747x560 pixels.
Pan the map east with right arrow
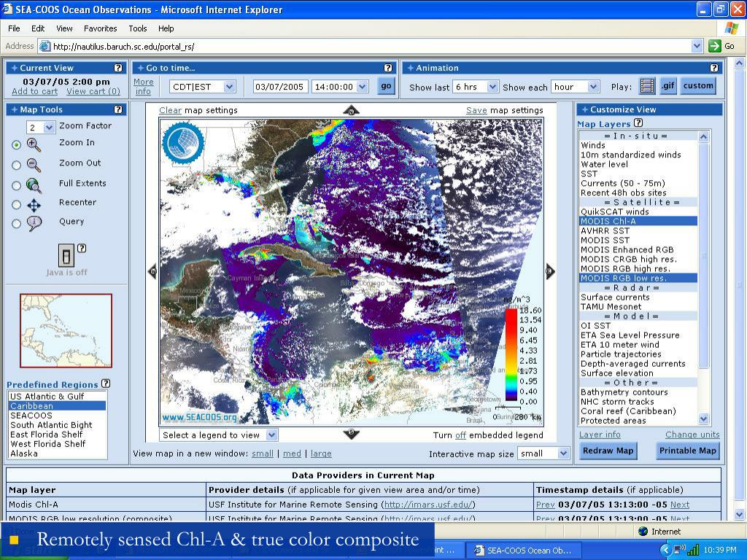click(550, 271)
